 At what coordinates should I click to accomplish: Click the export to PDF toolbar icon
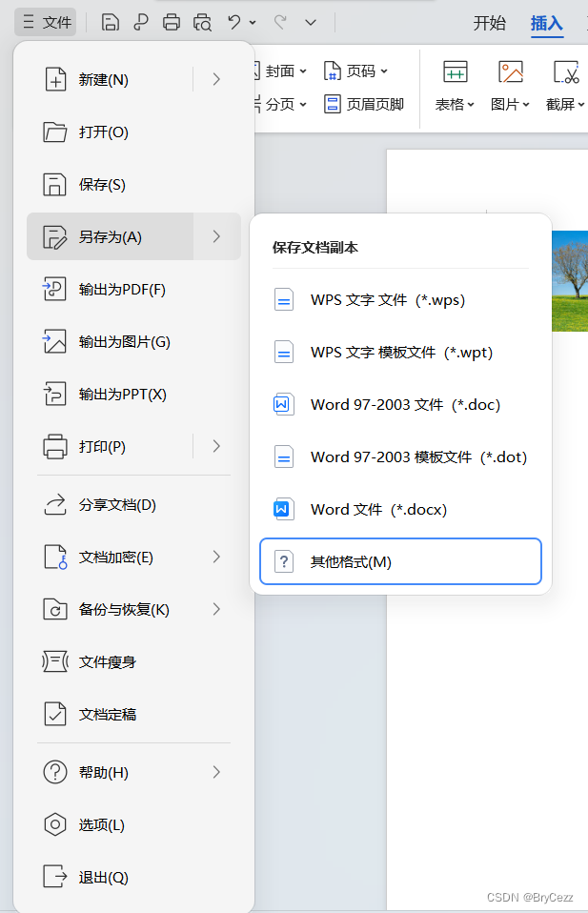point(140,22)
